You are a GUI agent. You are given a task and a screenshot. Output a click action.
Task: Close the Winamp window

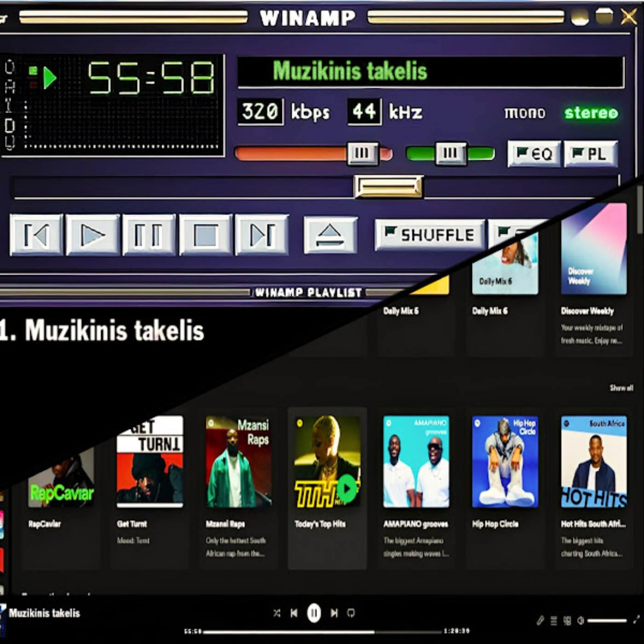pos(628,17)
